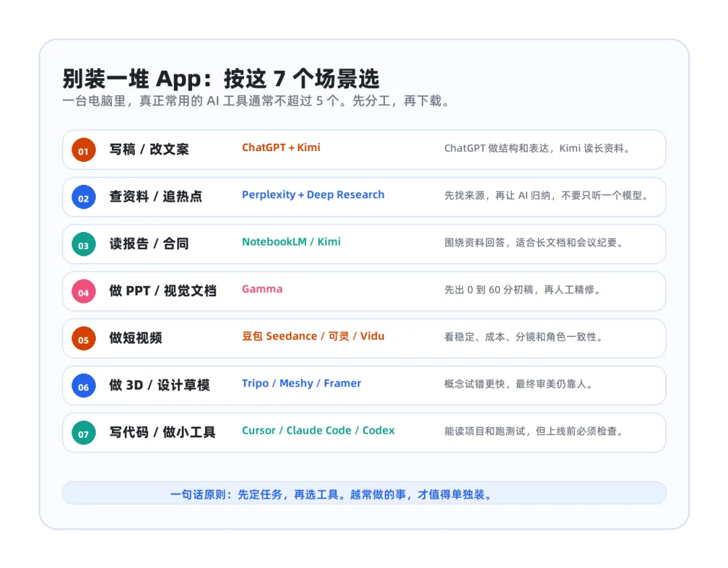This screenshot has height=568, width=728.
Task: Click the green 07 number badge
Action: point(84,433)
